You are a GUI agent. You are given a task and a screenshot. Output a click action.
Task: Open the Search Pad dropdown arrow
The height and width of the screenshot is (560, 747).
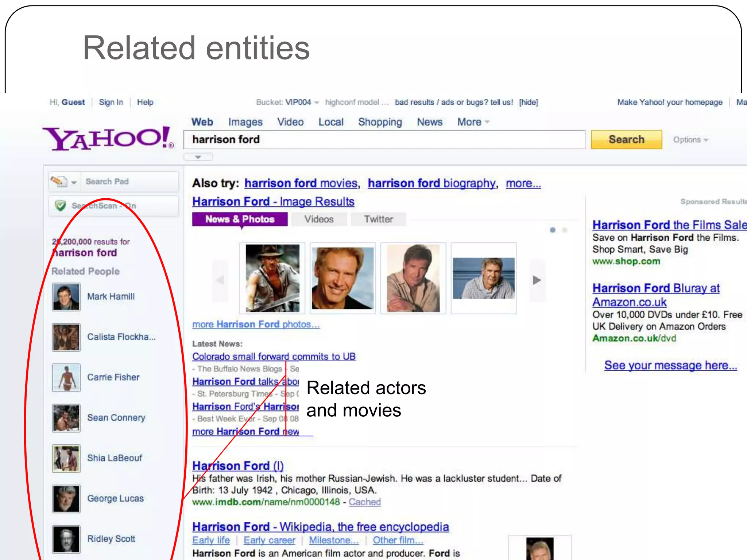74,182
